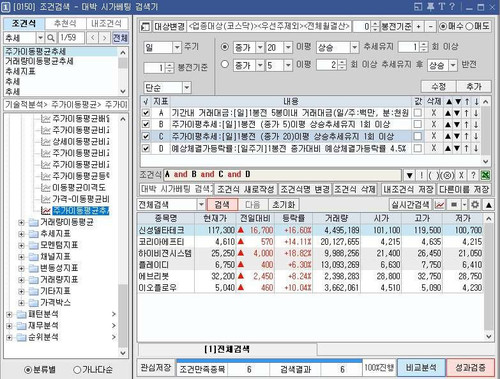
Task: Toggle checkbox for condition B
Action: 146,124
